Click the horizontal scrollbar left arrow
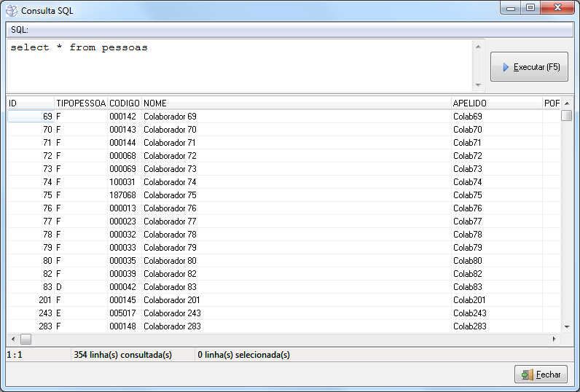Viewport: 580px width, 392px height. coord(12,340)
